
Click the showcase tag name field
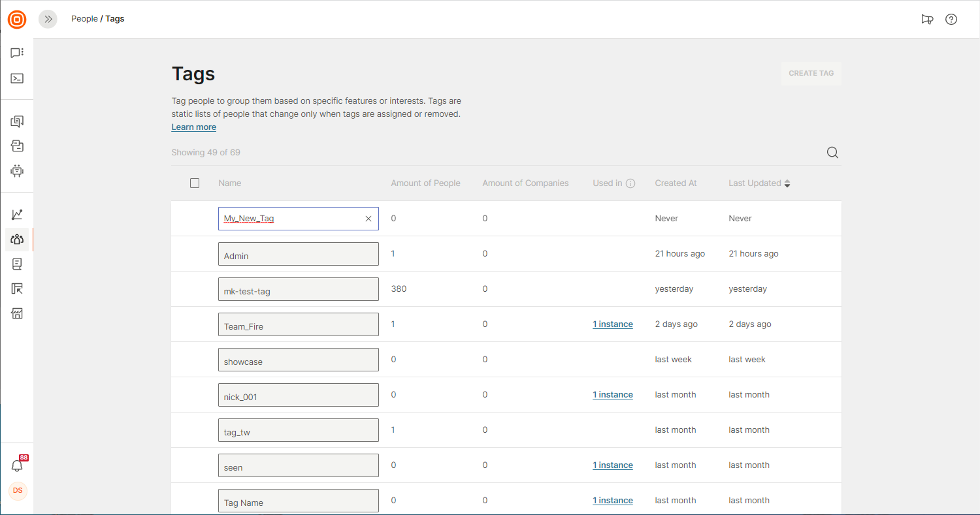point(298,360)
